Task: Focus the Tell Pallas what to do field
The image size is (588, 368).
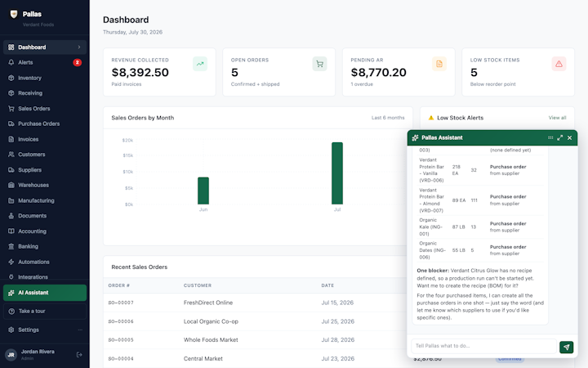Action: (x=483, y=346)
